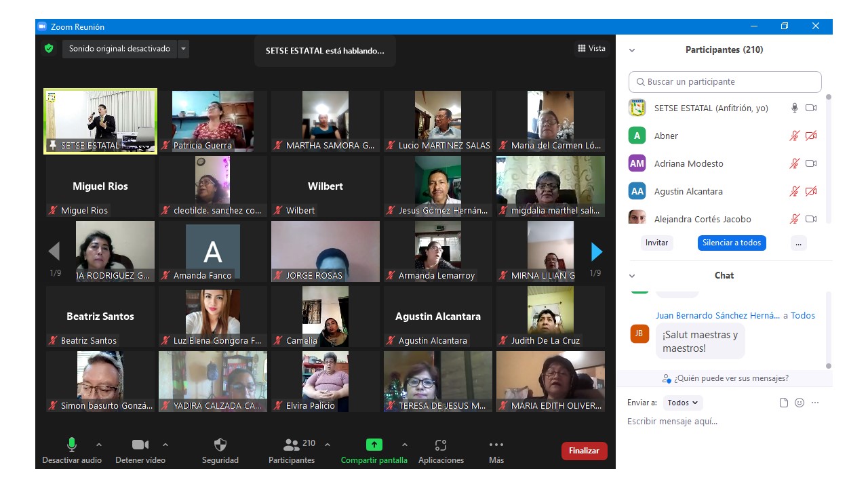
Task: Expand Compartir pantalla options caret
Action: (405, 445)
